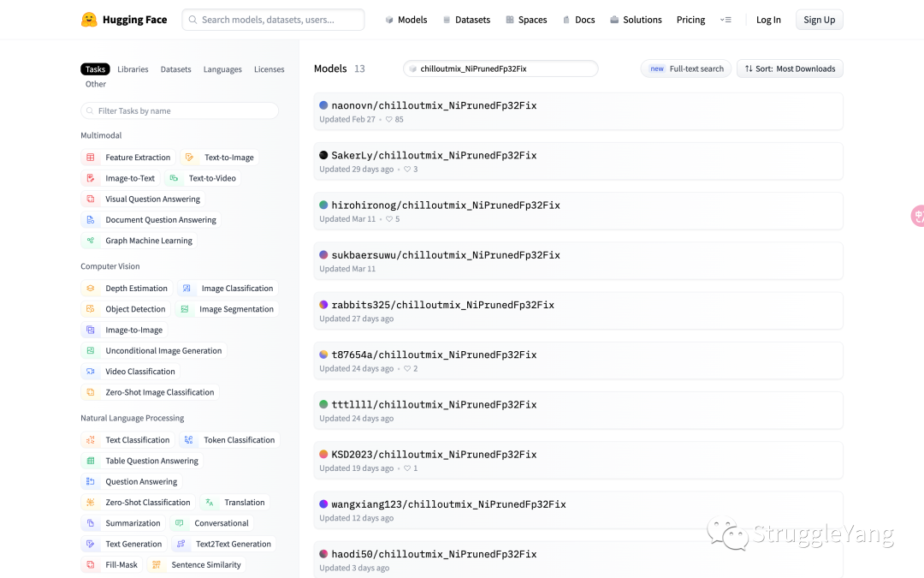Select Text Generation task filter
This screenshot has width=924, height=578.
124,544
